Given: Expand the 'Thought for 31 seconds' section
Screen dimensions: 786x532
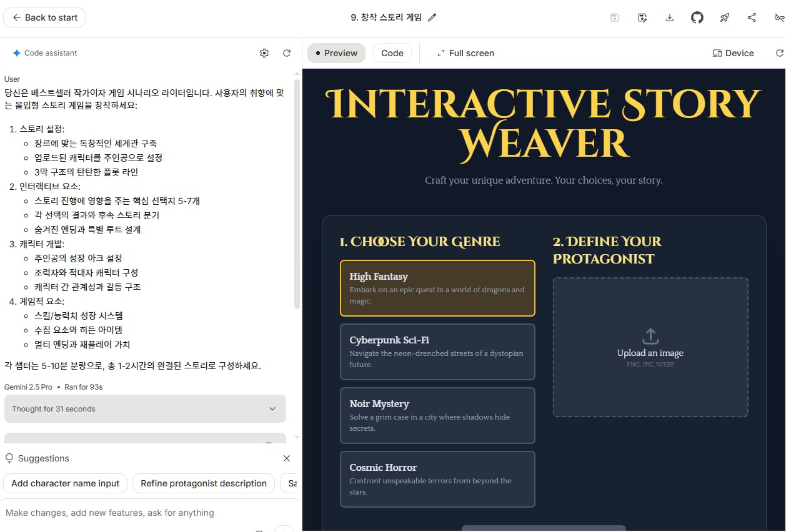Looking at the screenshot, I should coord(145,408).
